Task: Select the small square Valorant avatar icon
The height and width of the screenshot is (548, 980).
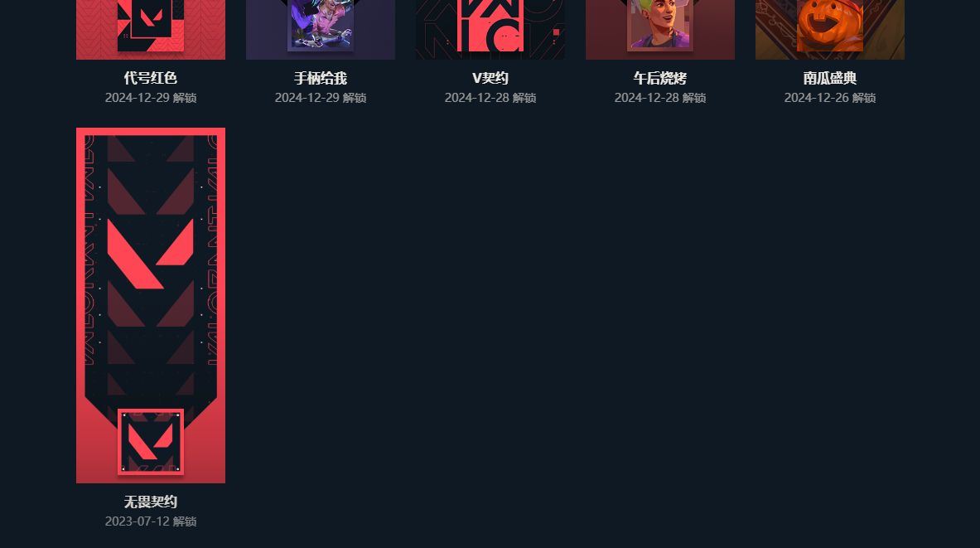Action: [x=151, y=442]
